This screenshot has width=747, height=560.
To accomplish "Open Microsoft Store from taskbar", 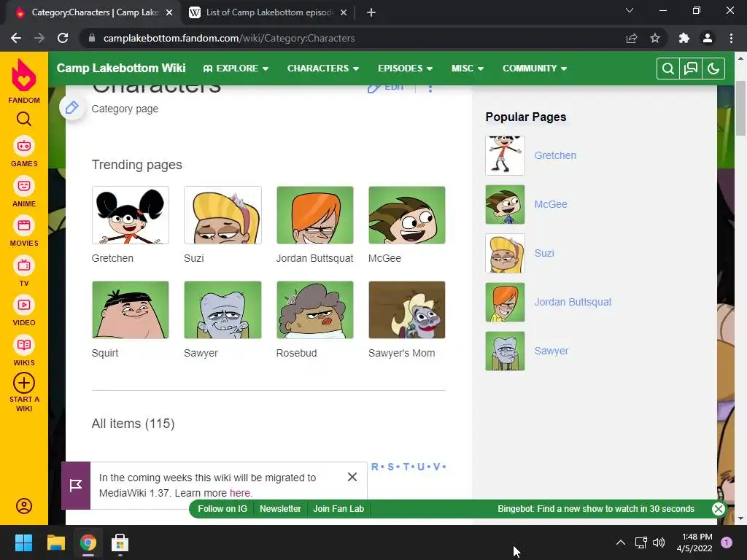I will (120, 542).
